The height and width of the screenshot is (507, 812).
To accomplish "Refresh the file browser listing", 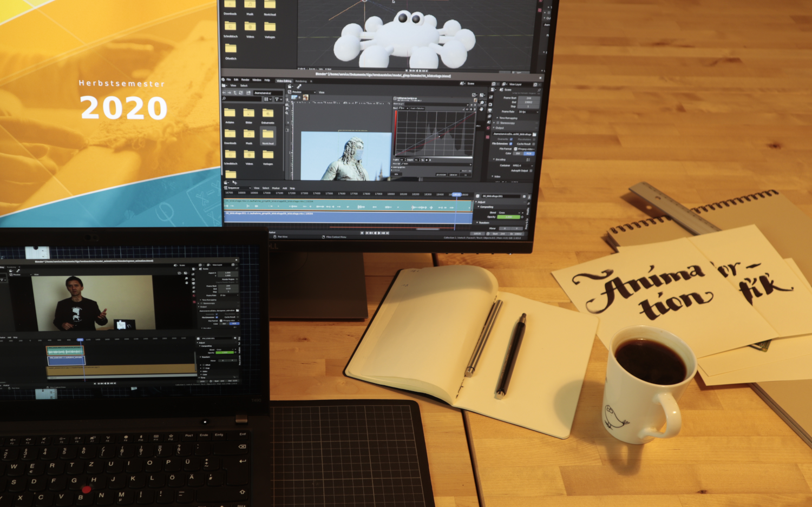I will coord(241,93).
